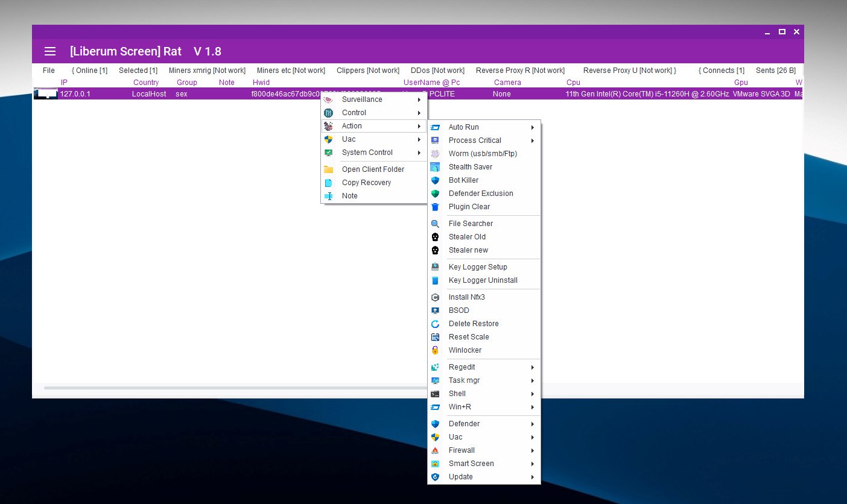Expand the Shell submenu arrow
Image resolution: width=847 pixels, height=504 pixels.
click(533, 394)
